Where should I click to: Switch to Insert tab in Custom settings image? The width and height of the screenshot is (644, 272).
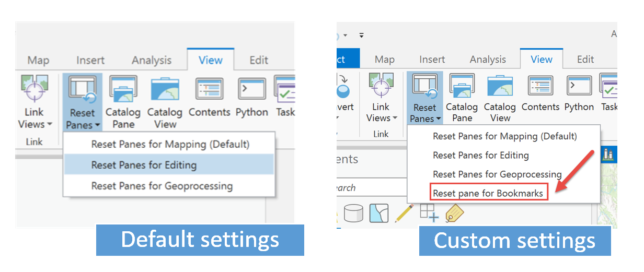[432, 60]
